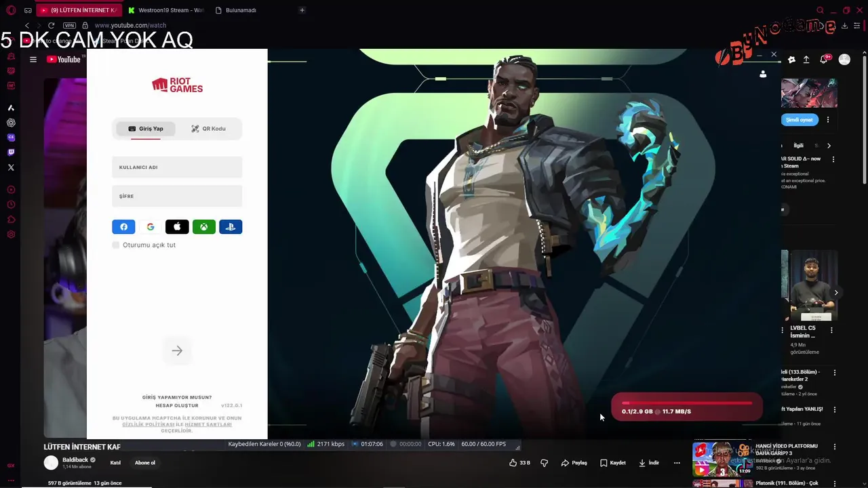Click the Opera GX logo menu

click(x=11, y=10)
